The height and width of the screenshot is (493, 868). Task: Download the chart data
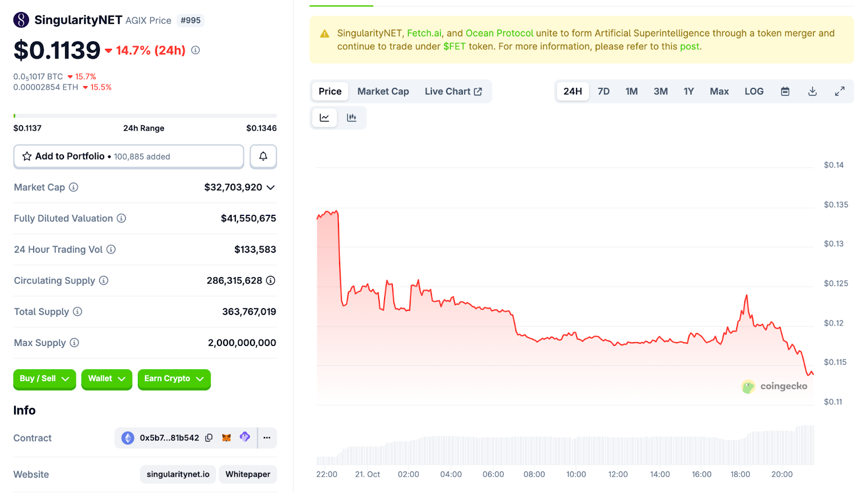[812, 91]
